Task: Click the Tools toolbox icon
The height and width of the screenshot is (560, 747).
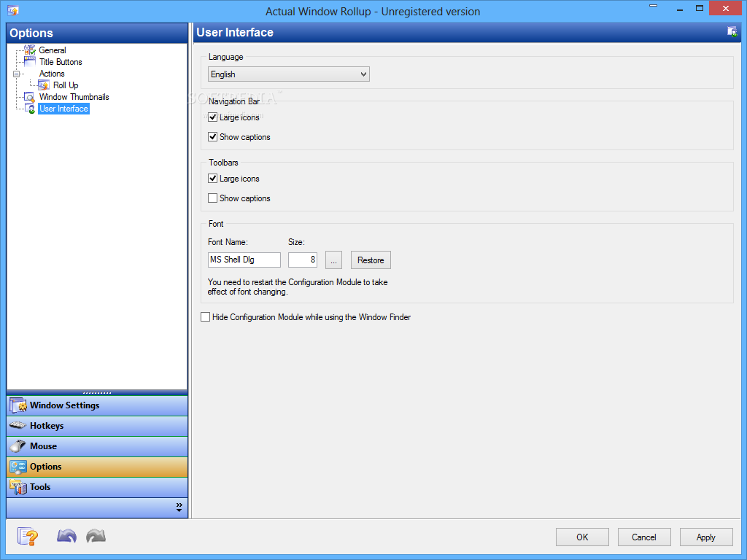Action: click(x=18, y=487)
